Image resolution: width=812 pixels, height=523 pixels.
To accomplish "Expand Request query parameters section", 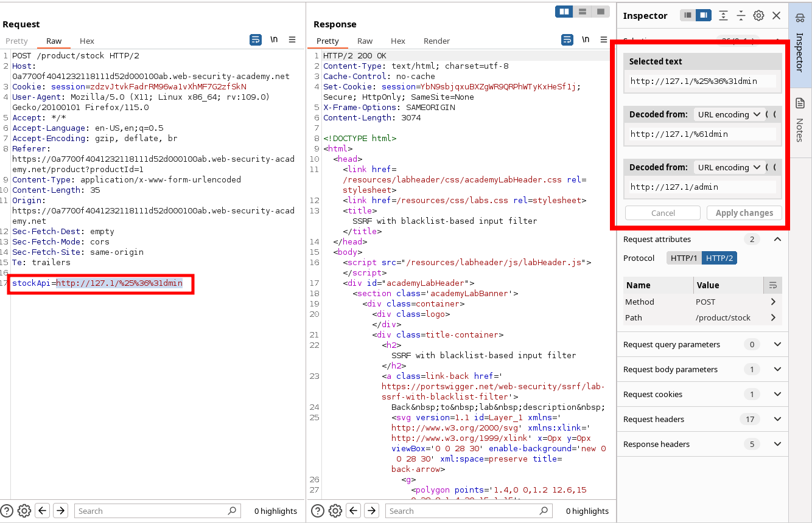I will coord(777,344).
